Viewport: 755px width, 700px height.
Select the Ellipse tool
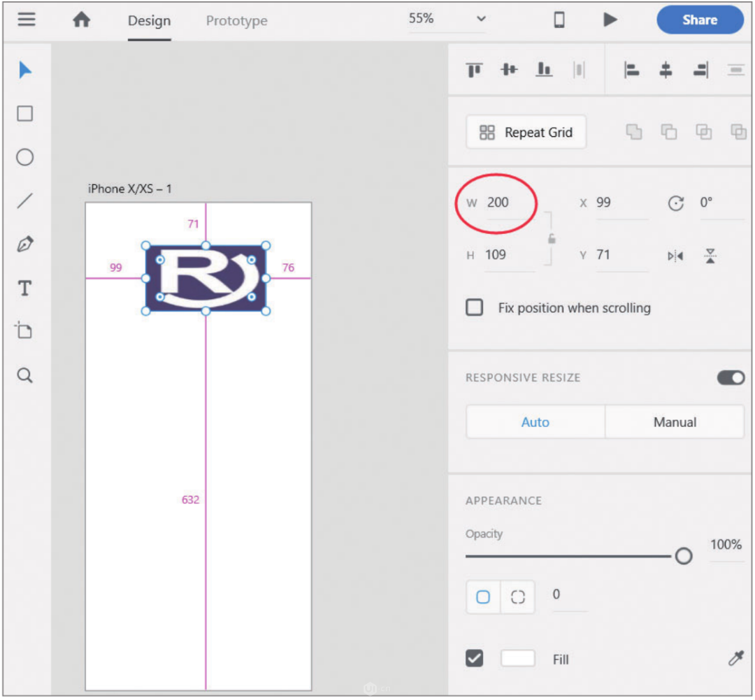pos(25,157)
